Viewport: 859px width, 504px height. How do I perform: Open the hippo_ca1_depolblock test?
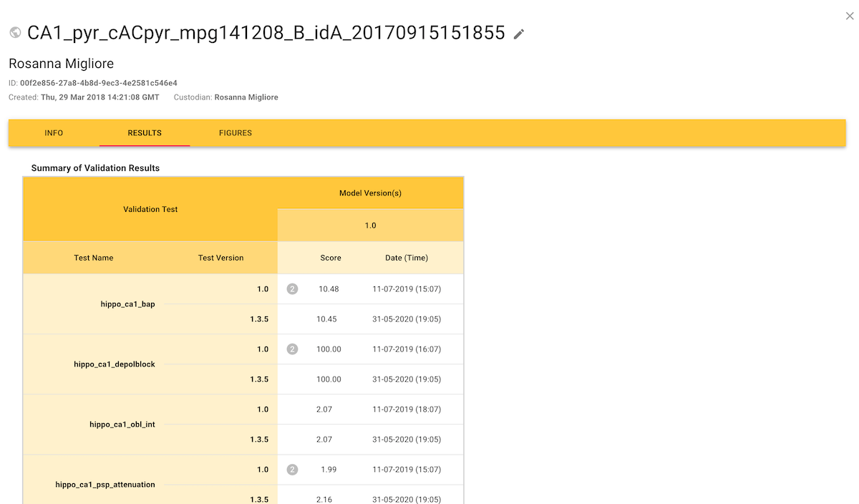click(115, 364)
